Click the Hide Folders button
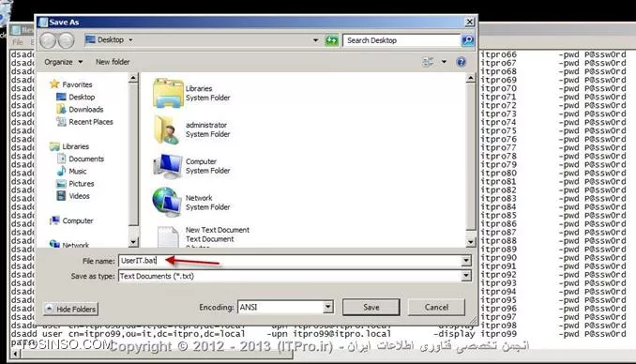Screen dimensions: 636x364 pos(70,309)
